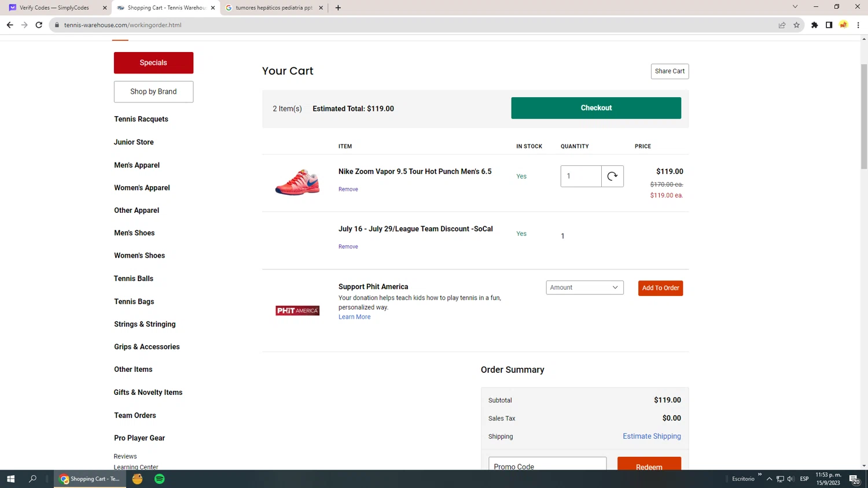The height and width of the screenshot is (488, 868).
Task: Open a new browser tab
Action: (338, 8)
